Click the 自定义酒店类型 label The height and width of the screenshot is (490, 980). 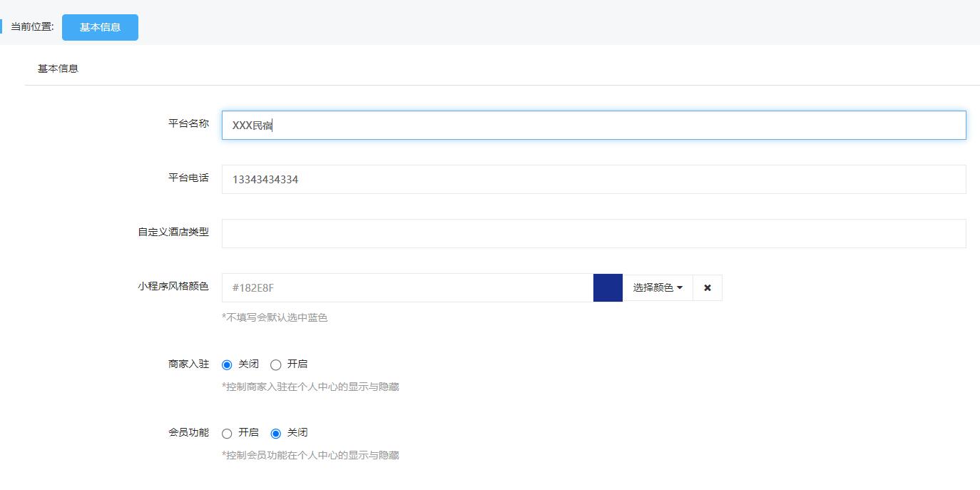[x=173, y=232]
